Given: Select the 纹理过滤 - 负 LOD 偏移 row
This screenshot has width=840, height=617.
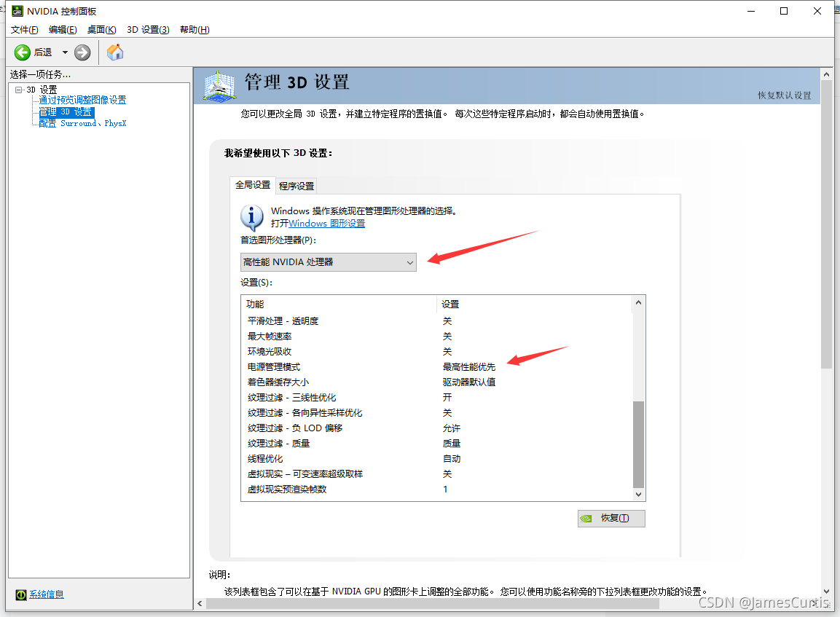Looking at the screenshot, I should point(436,428).
